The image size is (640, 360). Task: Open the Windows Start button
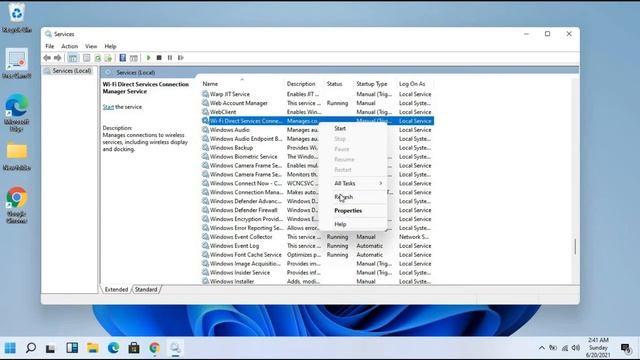click(10, 348)
